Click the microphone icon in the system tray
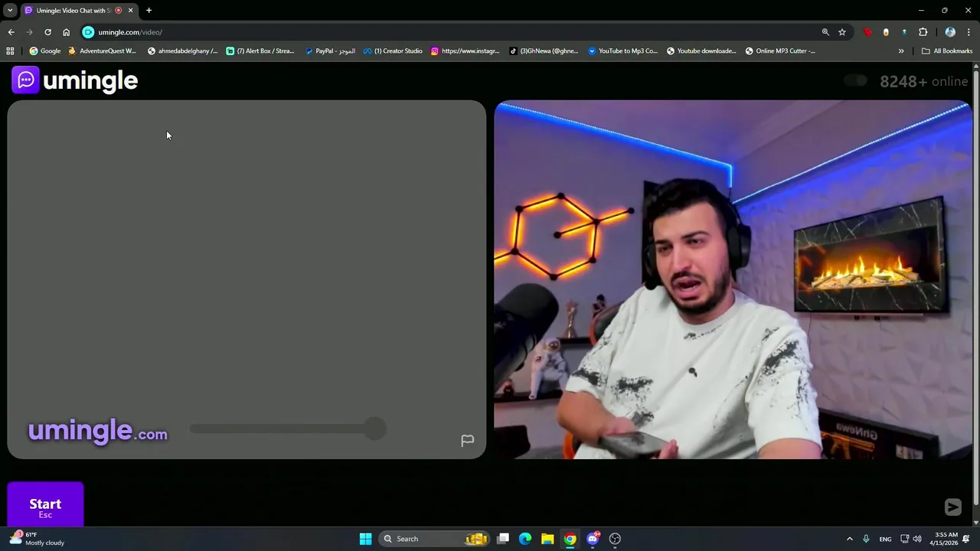Image resolution: width=980 pixels, height=551 pixels. [x=866, y=539]
